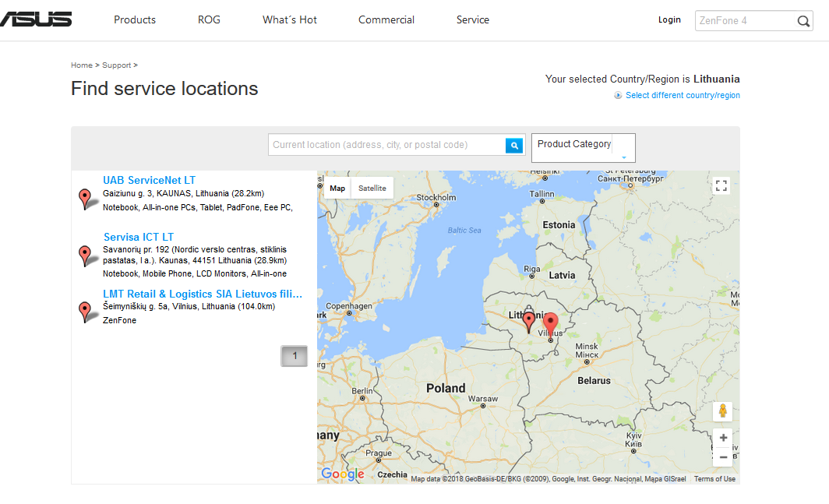This screenshot has width=829, height=504.
Task: Click the Tallinn label on the map
Action: (x=542, y=194)
